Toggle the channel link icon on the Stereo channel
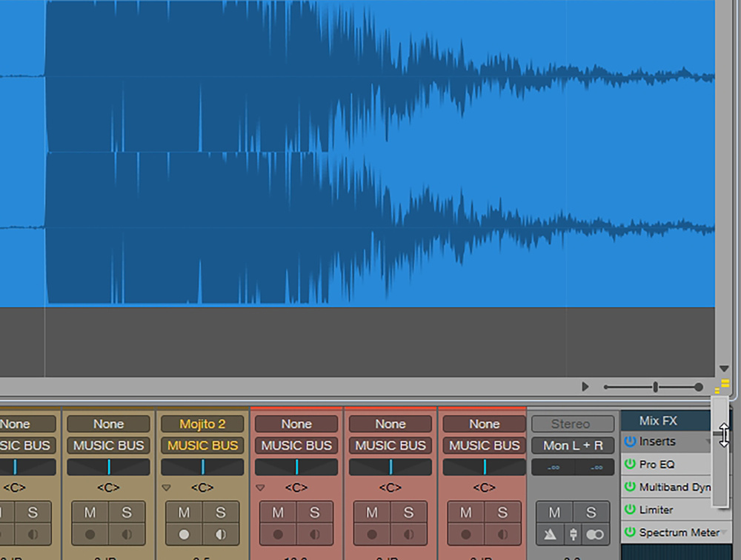 pyautogui.click(x=594, y=534)
